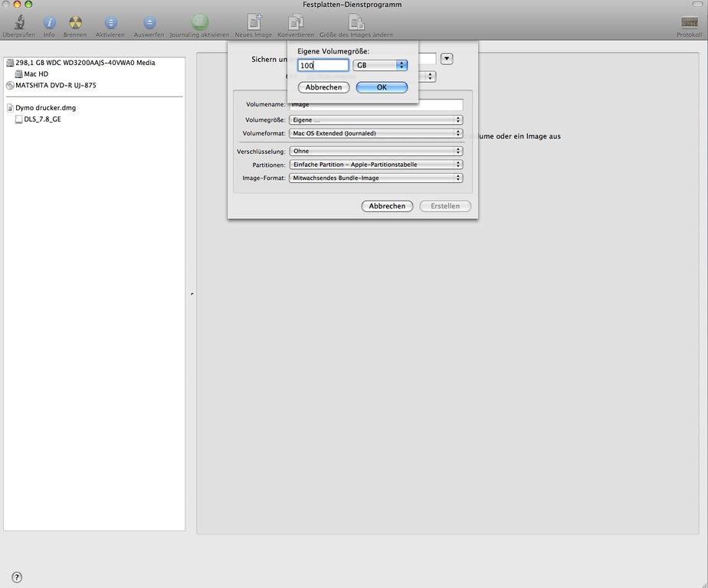Eject via the Auswerfen icon

(149, 23)
